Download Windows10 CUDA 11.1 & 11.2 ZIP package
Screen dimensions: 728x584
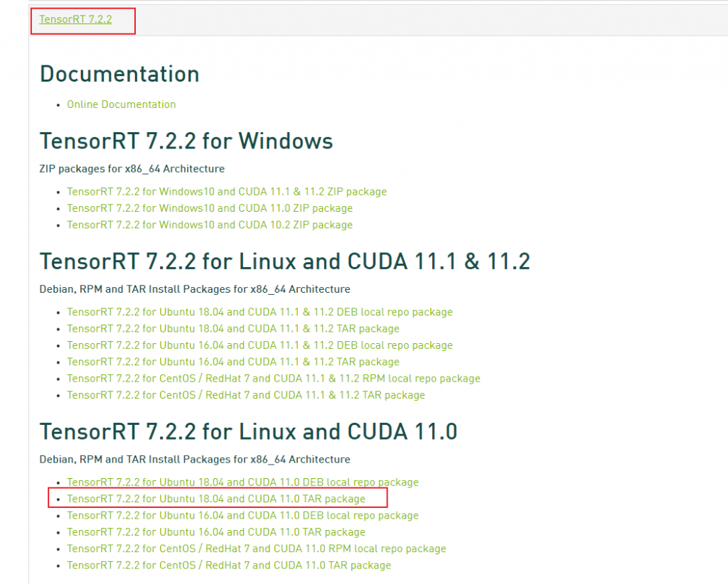(226, 192)
